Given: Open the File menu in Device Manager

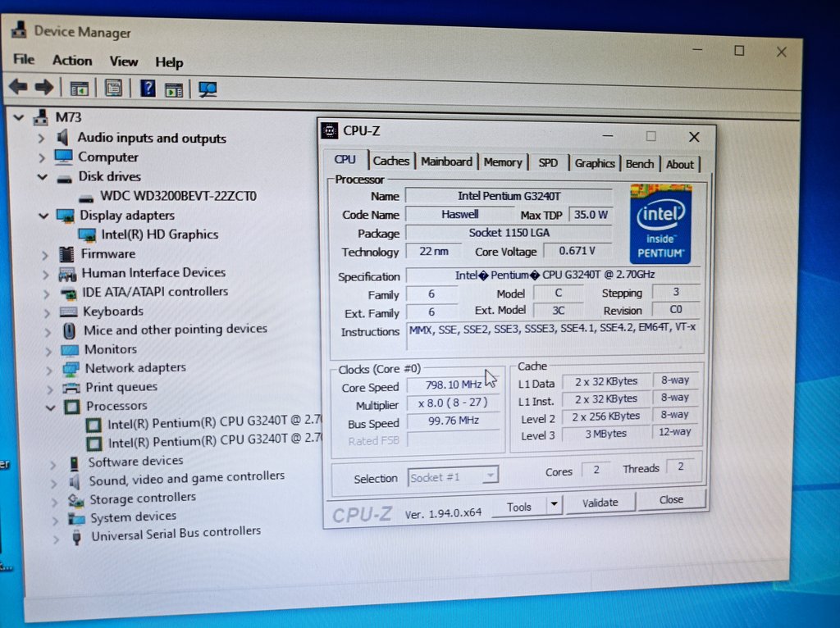Looking at the screenshot, I should pos(24,59).
